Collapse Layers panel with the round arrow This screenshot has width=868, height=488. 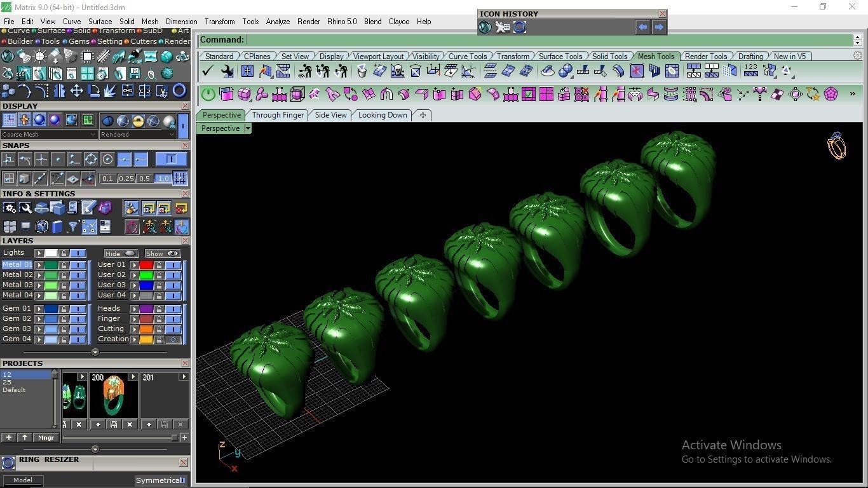(95, 352)
